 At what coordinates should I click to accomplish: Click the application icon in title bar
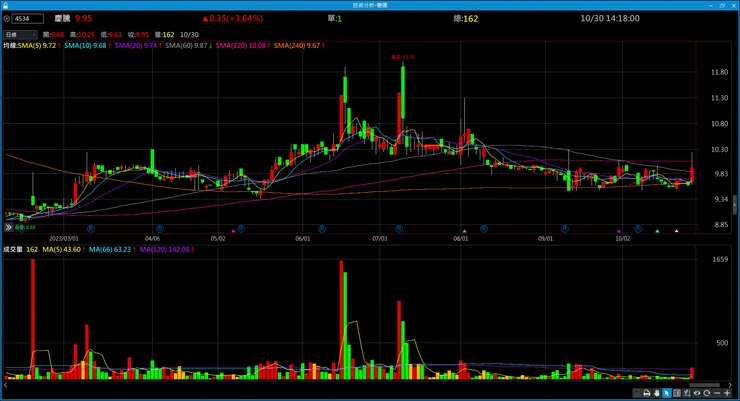coord(5,5)
